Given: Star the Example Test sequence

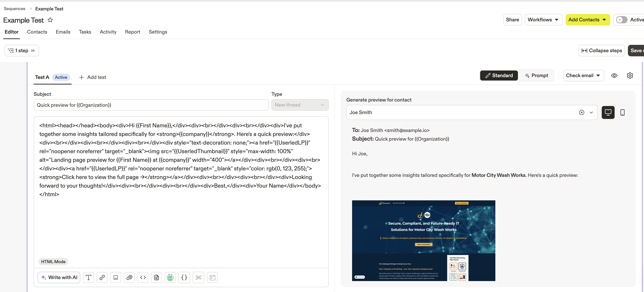Looking at the screenshot, I should tap(50, 20).
